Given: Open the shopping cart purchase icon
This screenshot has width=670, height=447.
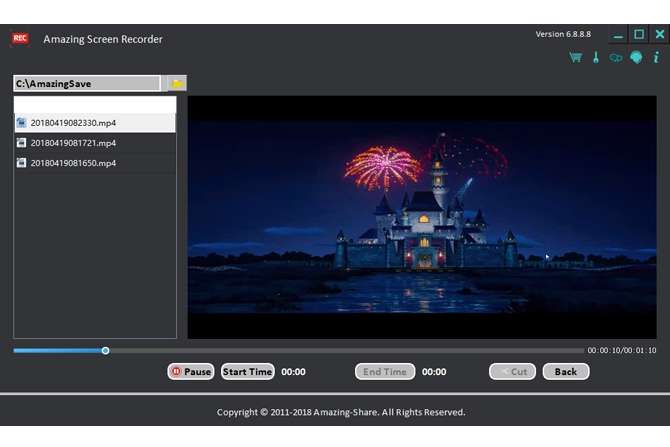Looking at the screenshot, I should [576, 57].
